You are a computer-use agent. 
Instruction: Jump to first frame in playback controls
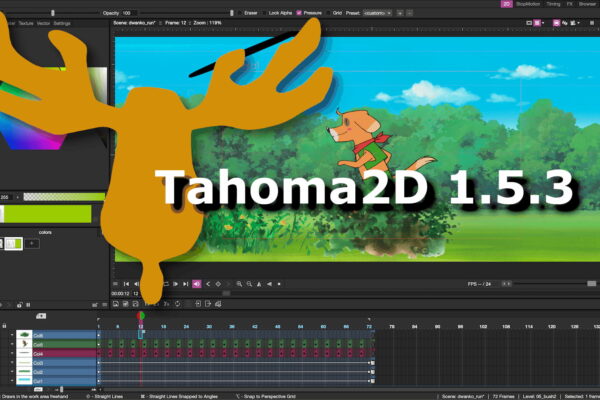coord(127,284)
